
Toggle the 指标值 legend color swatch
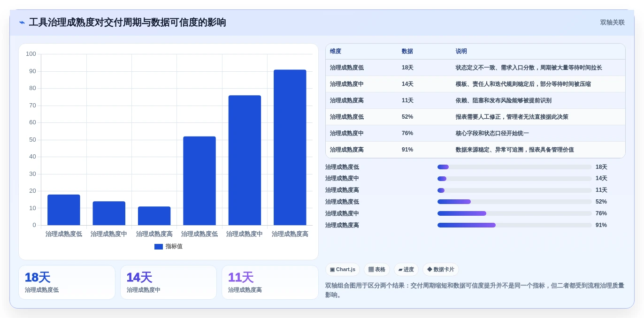(159, 247)
